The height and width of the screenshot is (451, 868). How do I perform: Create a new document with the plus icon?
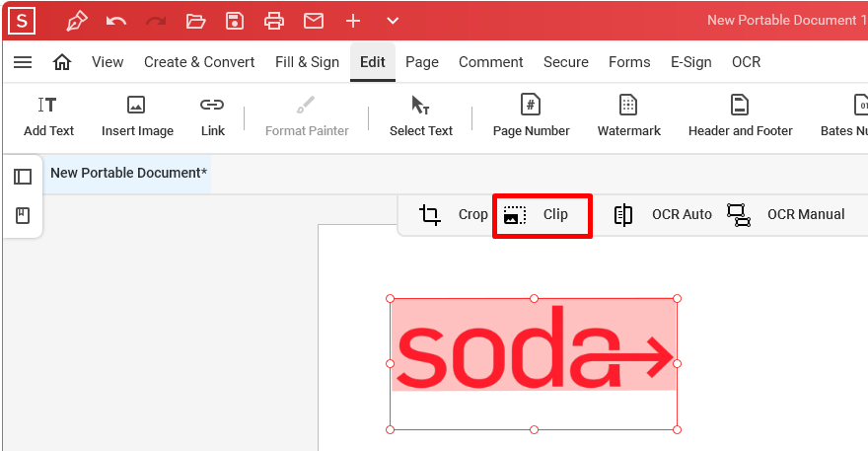pos(353,21)
